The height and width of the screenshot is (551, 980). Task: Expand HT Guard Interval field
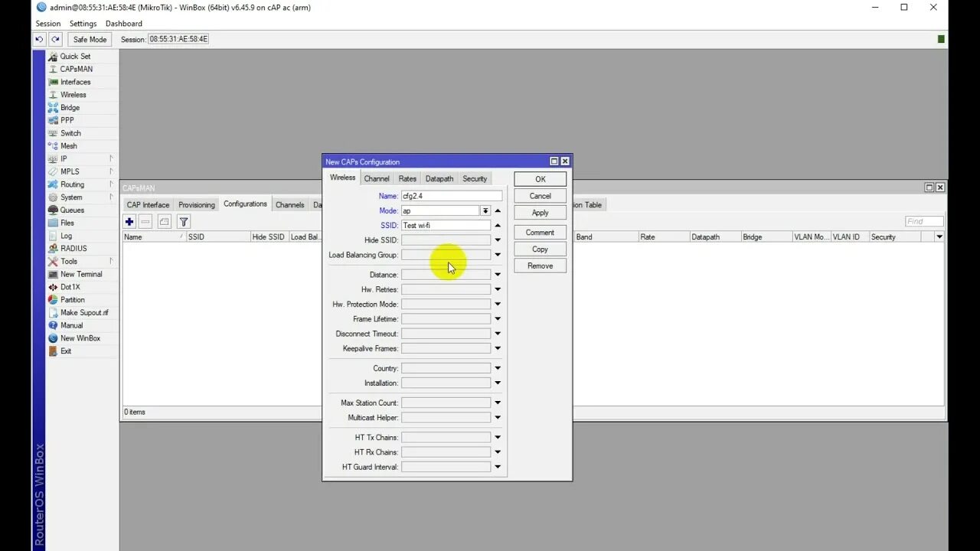pyautogui.click(x=498, y=467)
